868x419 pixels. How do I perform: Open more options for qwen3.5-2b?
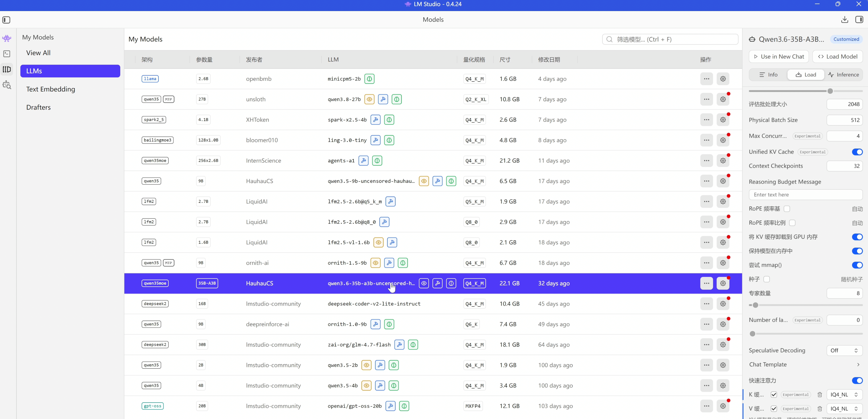click(x=706, y=365)
